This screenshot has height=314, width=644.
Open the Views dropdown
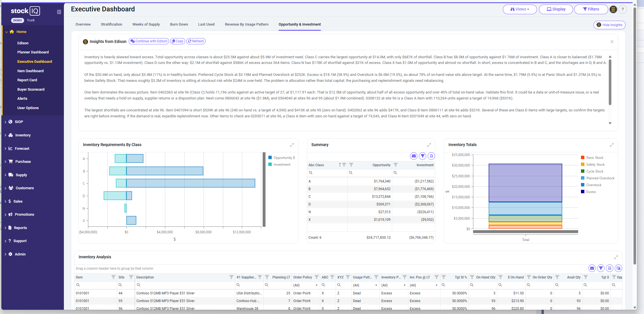(x=520, y=9)
